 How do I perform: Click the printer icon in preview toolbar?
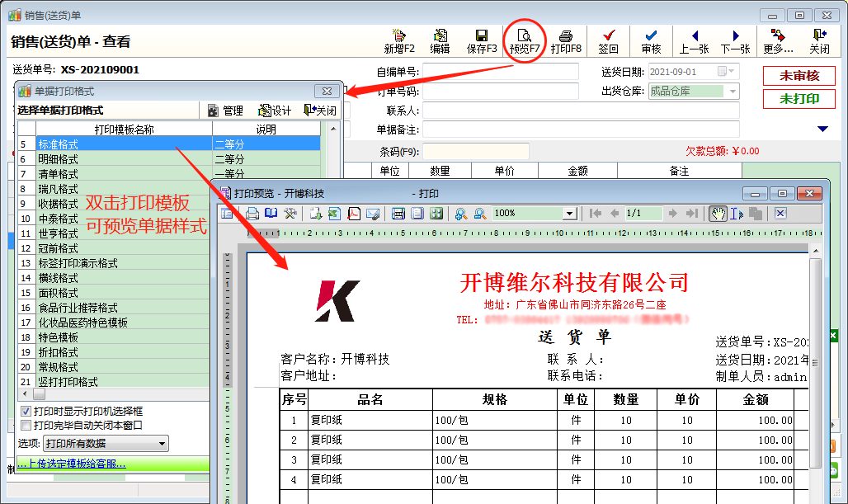tap(252, 214)
